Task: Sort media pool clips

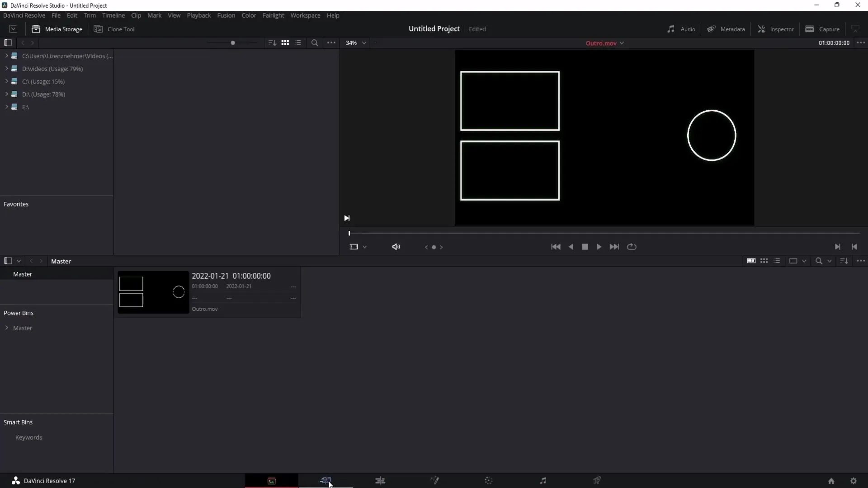Action: tap(844, 261)
